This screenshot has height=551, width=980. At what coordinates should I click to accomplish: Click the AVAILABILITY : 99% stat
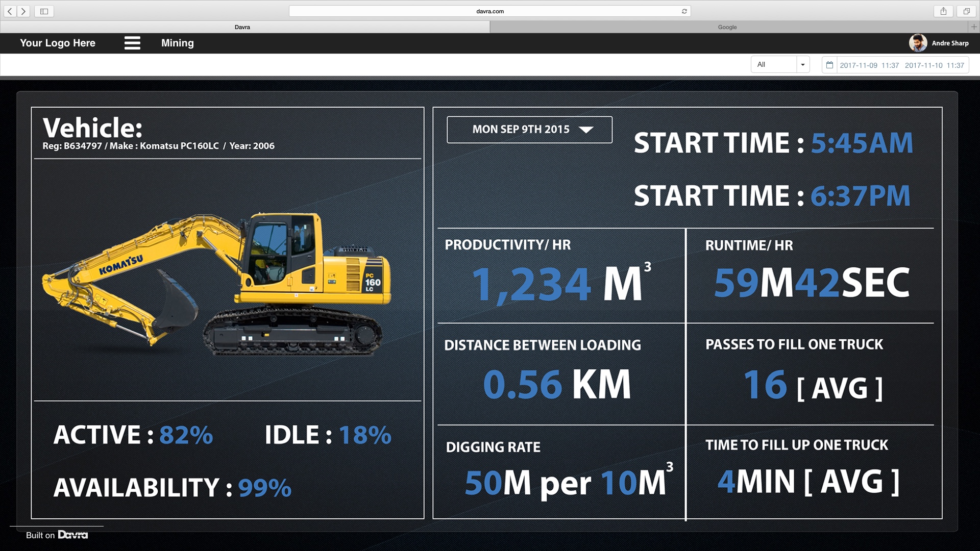click(x=173, y=488)
